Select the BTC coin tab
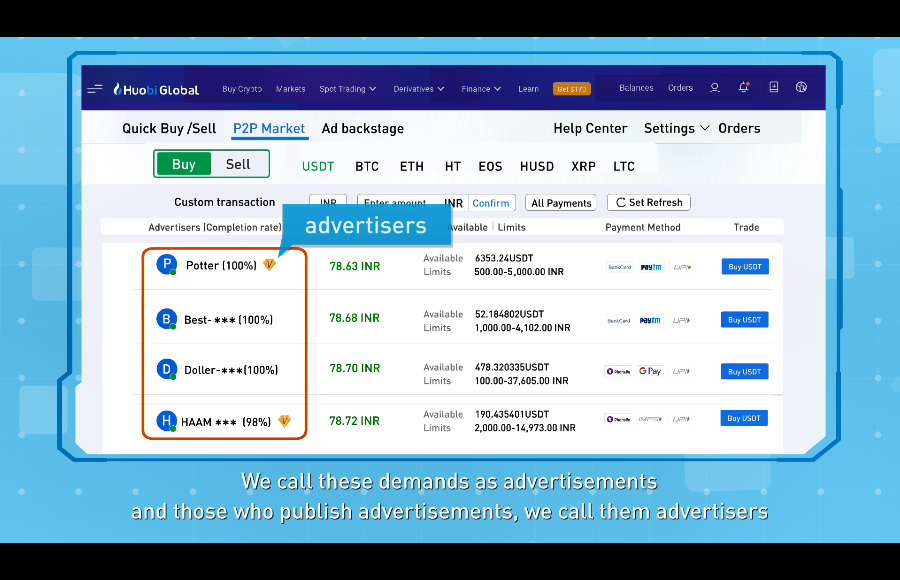The width and height of the screenshot is (900, 580). click(x=367, y=167)
